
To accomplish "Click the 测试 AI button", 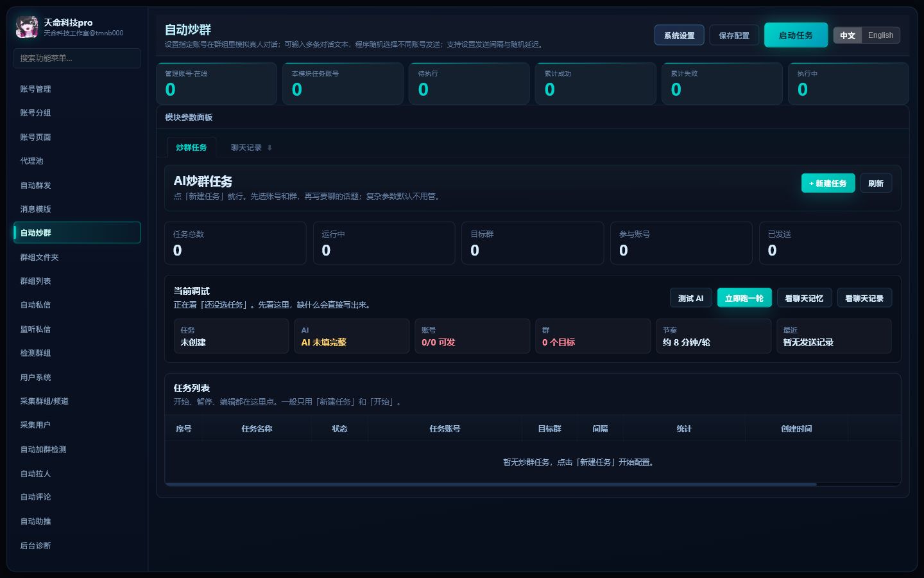I will (691, 298).
